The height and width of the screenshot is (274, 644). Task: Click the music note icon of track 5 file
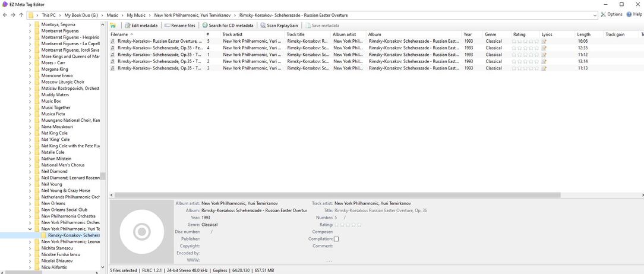click(x=113, y=41)
